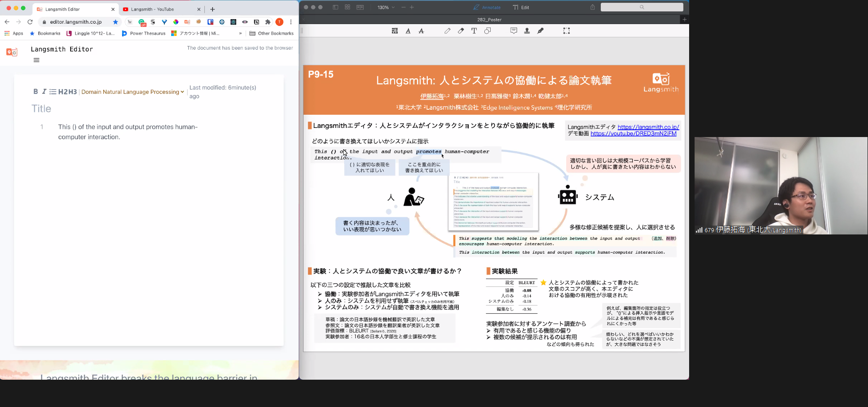Open the Chrome three-dot menu
Image resolution: width=868 pixels, height=407 pixels.
click(x=291, y=22)
